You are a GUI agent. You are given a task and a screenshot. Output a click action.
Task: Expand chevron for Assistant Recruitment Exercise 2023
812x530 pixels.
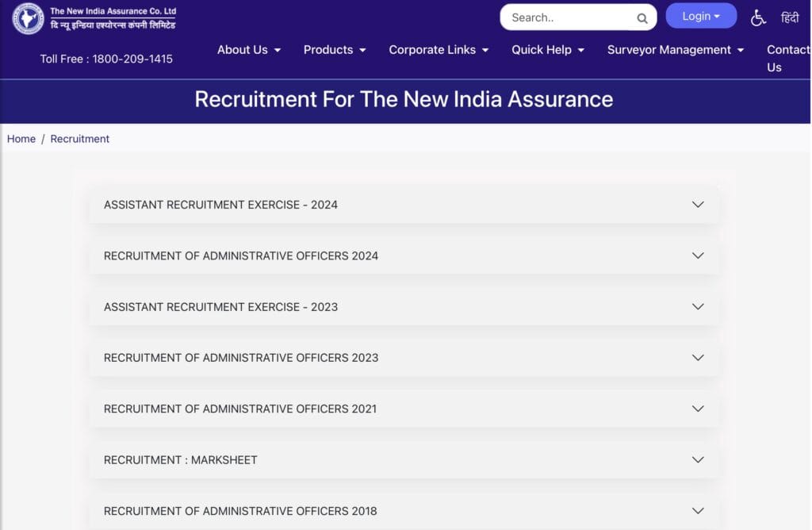click(x=698, y=307)
